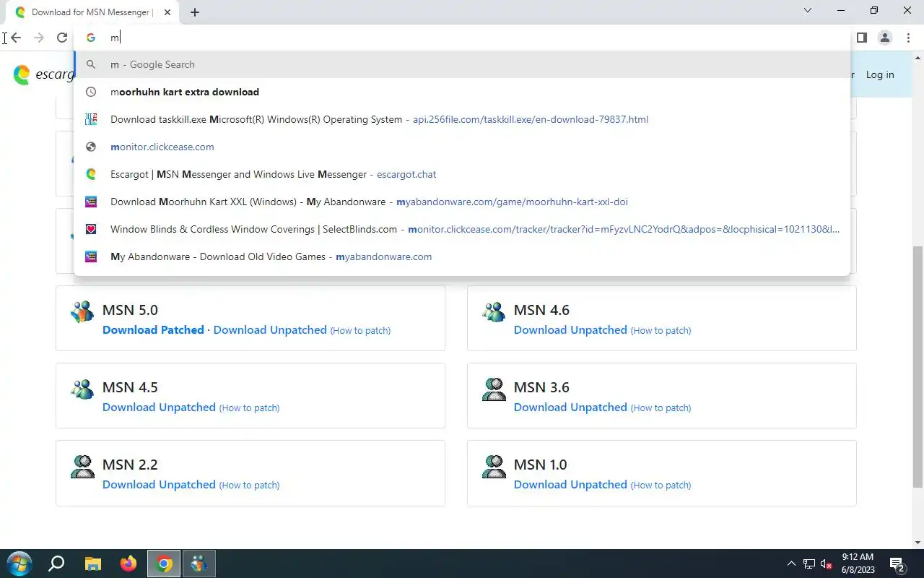The width and height of the screenshot is (924, 578).
Task: Open File Explorer from the taskbar
Action: point(93,564)
